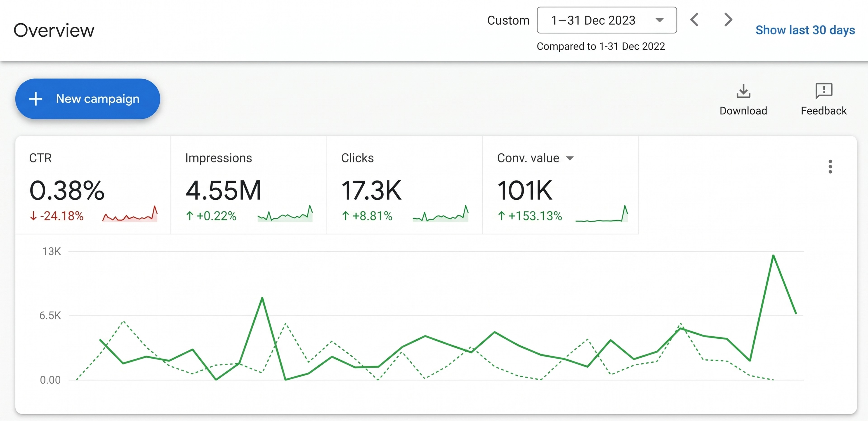
Task: Click the Conv. value sparkline
Action: (601, 213)
